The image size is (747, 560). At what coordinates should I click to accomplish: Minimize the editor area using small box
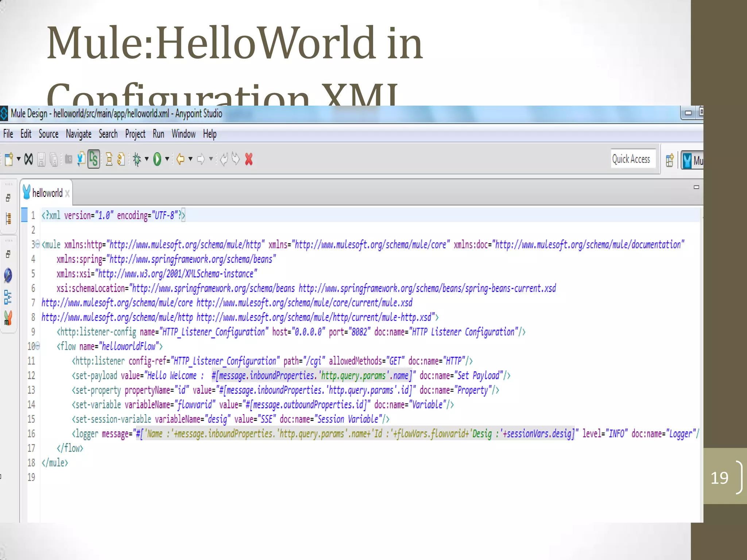coord(696,187)
